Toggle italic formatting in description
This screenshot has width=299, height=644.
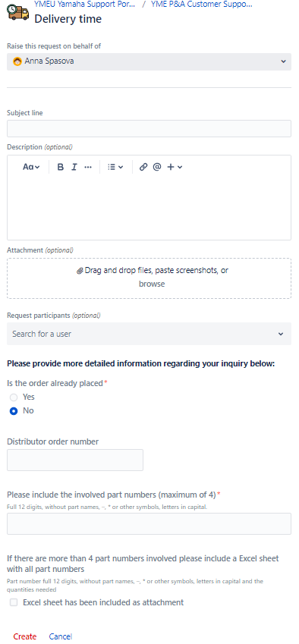[x=74, y=167]
